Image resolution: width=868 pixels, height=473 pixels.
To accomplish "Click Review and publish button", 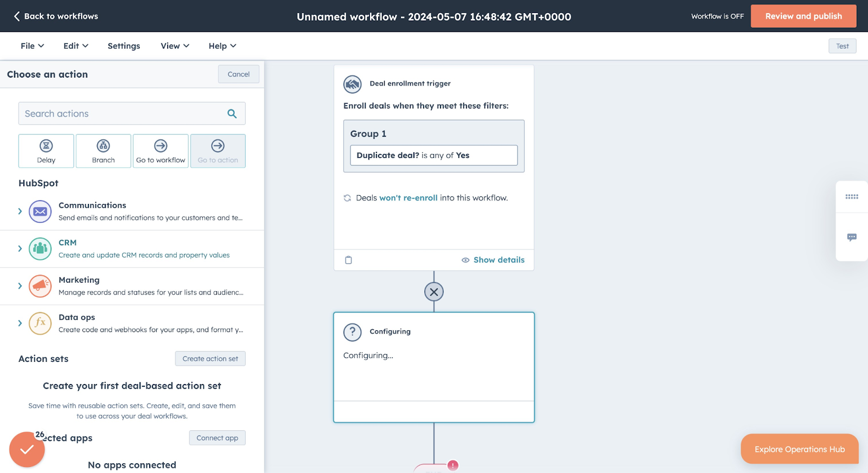I will coord(803,16).
